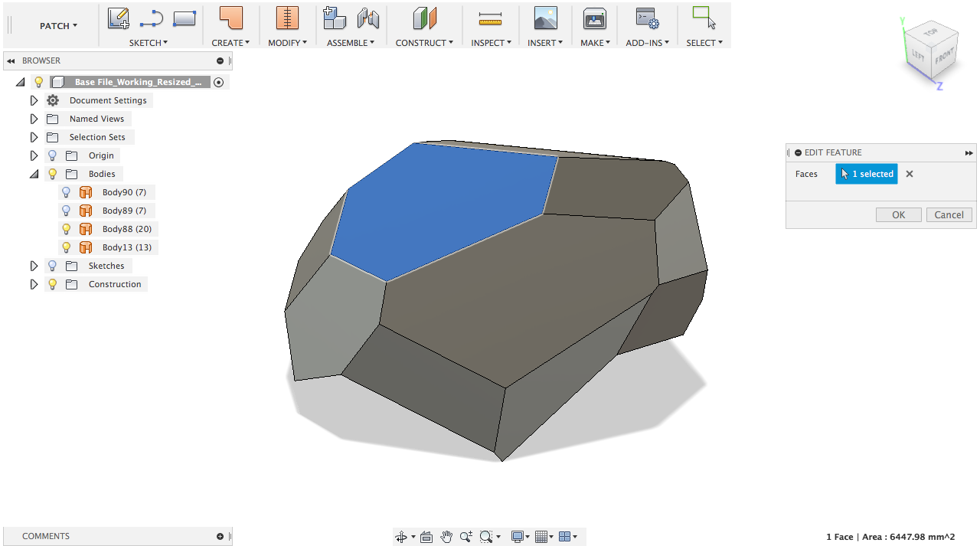Click the Create Sketch icon
The image size is (980, 546).
(x=119, y=18)
